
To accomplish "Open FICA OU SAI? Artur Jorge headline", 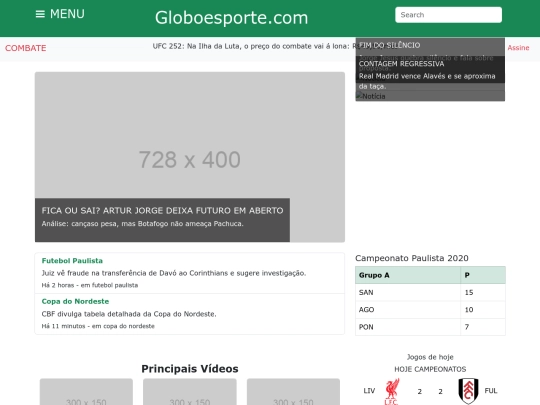I will [x=162, y=210].
